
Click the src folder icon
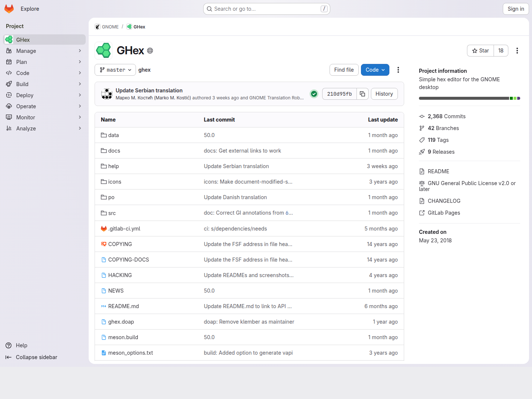[104, 213]
